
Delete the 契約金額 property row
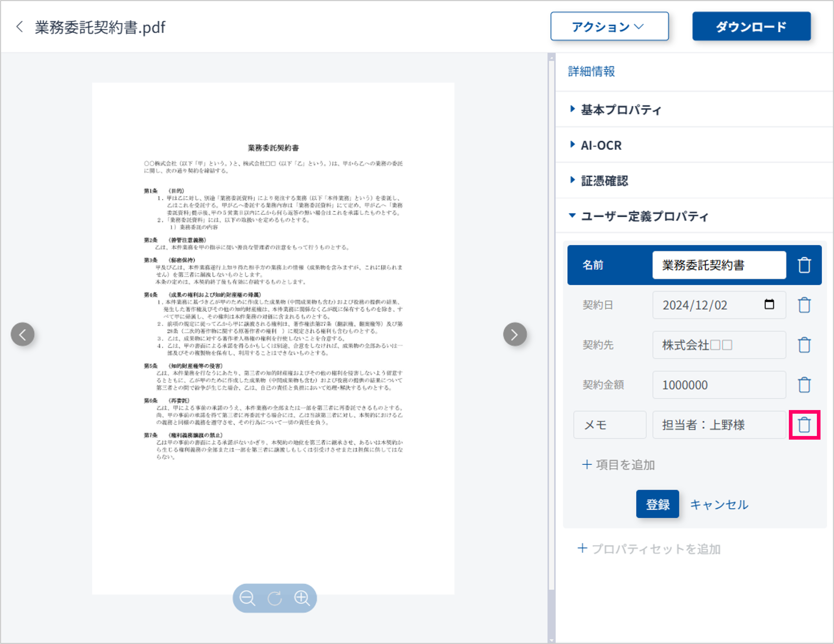pos(804,385)
